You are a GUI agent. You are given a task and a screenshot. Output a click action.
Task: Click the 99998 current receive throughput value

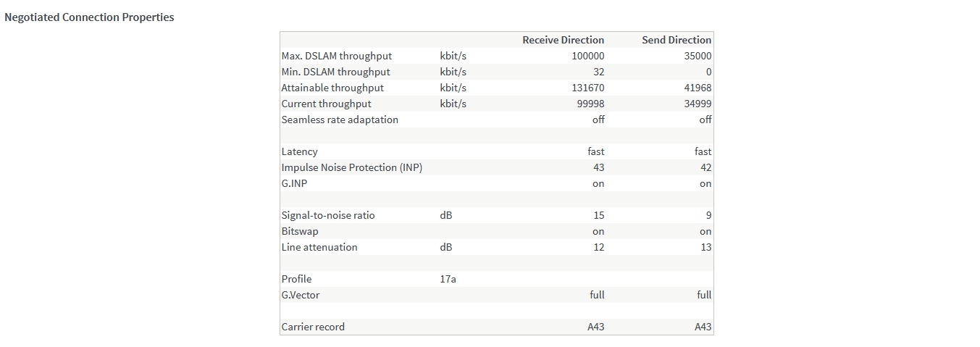[x=591, y=104]
